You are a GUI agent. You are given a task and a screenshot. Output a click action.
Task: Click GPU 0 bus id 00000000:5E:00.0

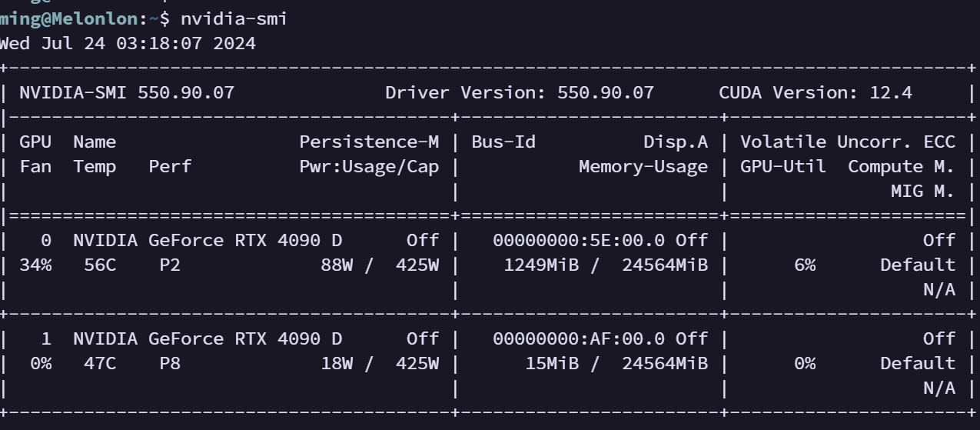point(581,240)
